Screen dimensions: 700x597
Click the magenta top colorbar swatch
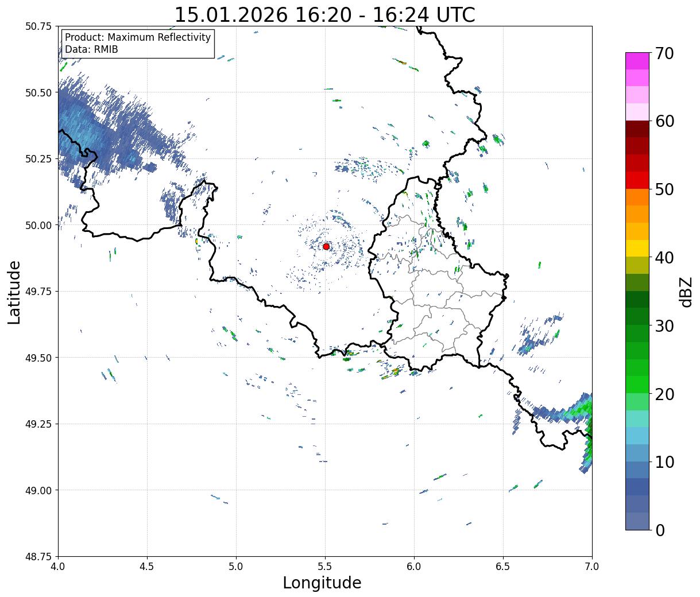coord(637,61)
